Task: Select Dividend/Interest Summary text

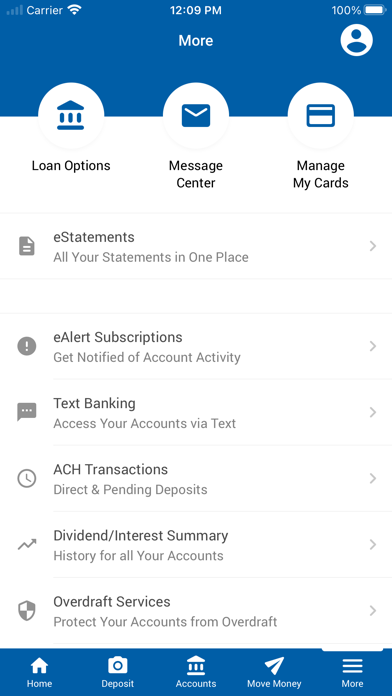Action: coord(141,536)
